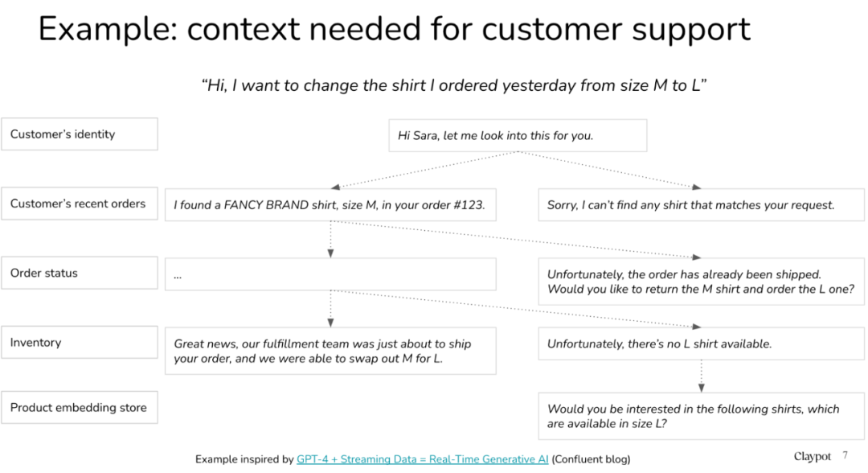The image size is (868, 473).
Task: Click the arrowhead pointing to 'no L shirt' box
Action: point(696,327)
